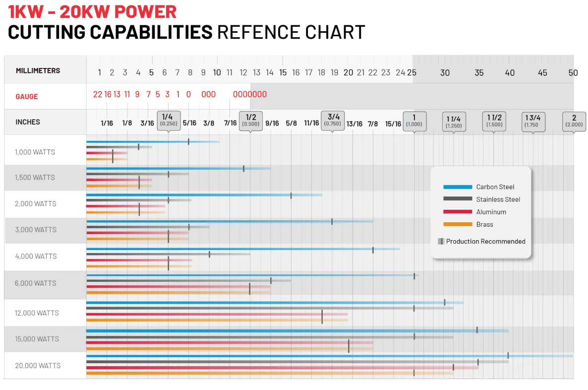Select the 1 (1.000) inch callout badge
588x390 pixels.
tap(414, 121)
